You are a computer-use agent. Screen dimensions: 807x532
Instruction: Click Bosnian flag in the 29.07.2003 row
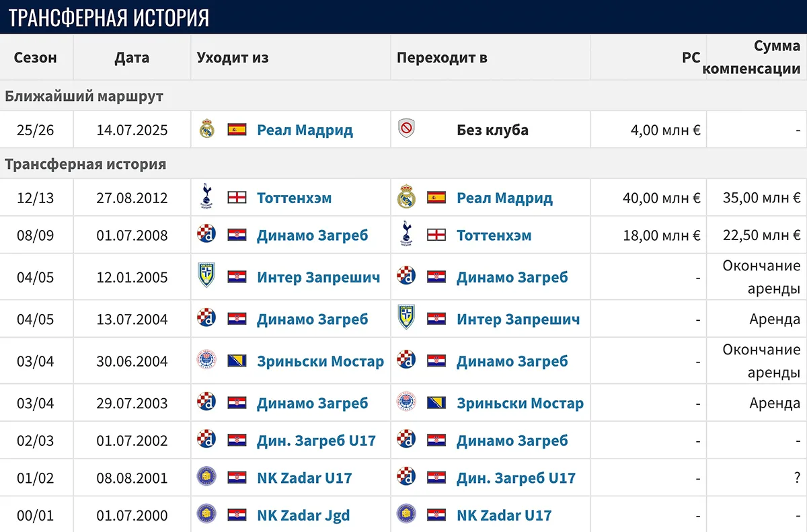click(436, 403)
